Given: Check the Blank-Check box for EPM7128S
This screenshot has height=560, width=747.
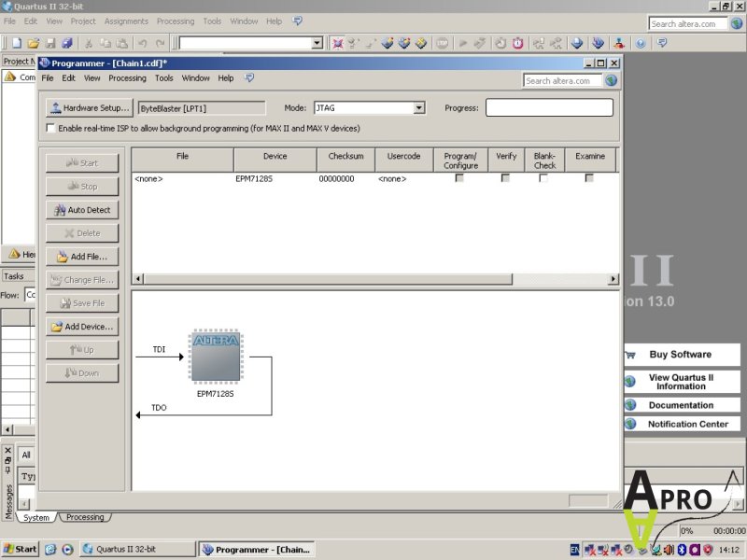Looking at the screenshot, I should tap(543, 178).
